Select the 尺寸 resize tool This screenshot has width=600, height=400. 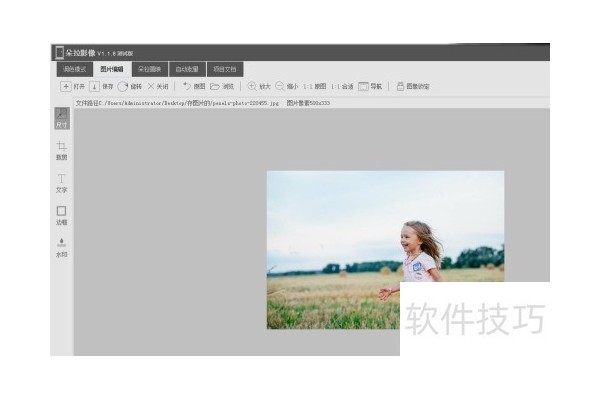[x=62, y=118]
